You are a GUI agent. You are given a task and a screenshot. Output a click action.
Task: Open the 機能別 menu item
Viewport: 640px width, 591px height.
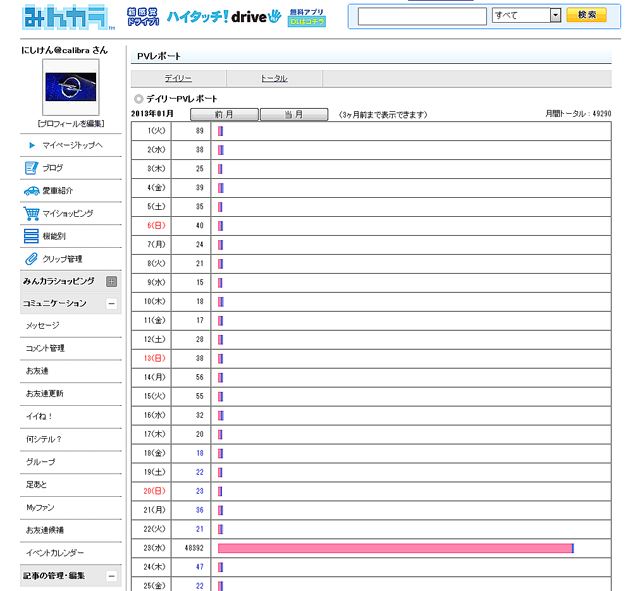[54, 236]
